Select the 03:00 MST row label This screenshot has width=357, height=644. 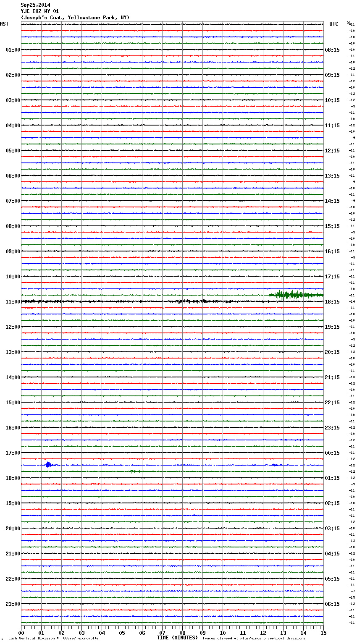(x=13, y=100)
